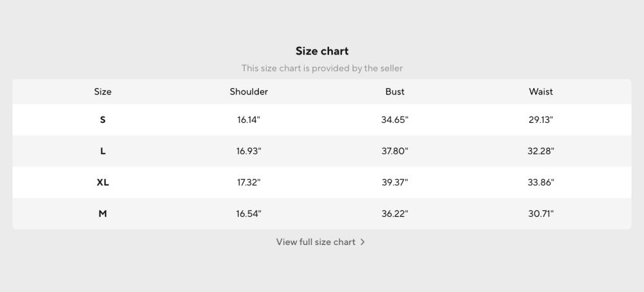Select the S size row label
Screen dimensions: 644x292
(102, 120)
